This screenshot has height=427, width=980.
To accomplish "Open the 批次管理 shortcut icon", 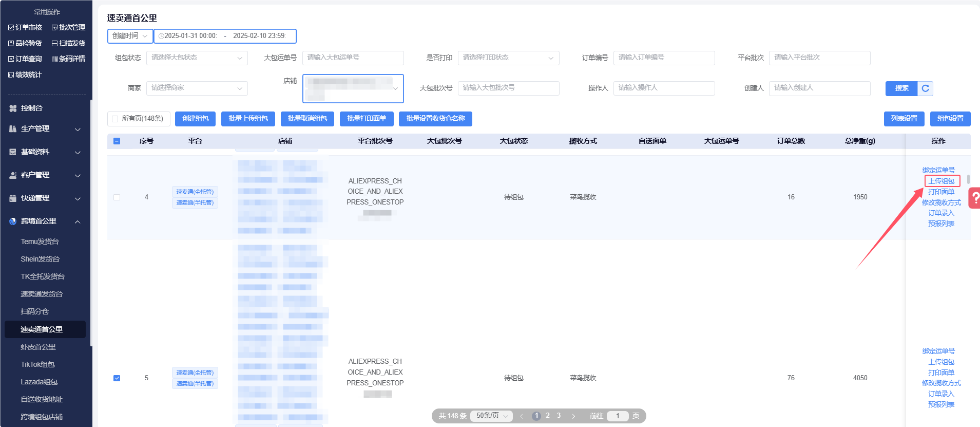I will pos(54,28).
